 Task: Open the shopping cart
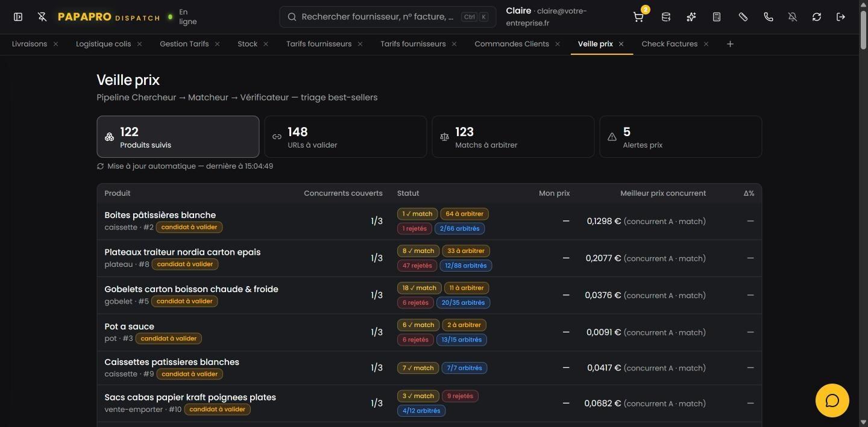point(638,17)
